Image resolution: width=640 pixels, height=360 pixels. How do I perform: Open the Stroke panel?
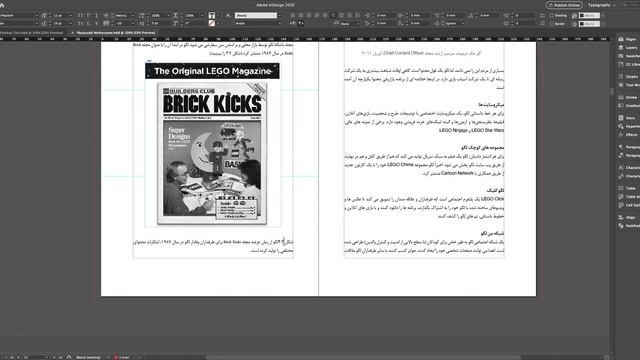[628, 98]
